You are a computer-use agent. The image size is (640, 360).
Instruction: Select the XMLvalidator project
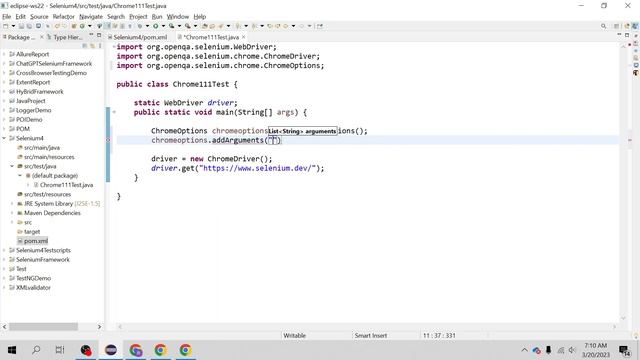[x=33, y=288]
